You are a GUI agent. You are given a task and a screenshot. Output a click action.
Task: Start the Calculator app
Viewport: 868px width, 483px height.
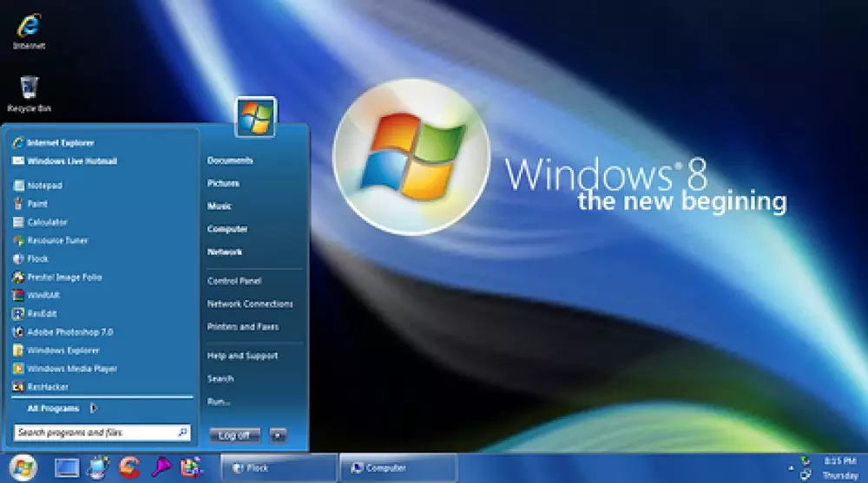pos(47,222)
